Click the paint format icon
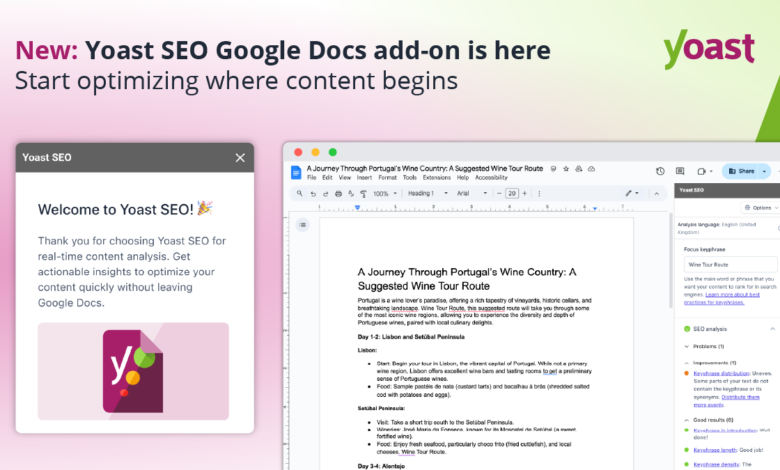Viewport: 780px width, 470px height. (363, 193)
